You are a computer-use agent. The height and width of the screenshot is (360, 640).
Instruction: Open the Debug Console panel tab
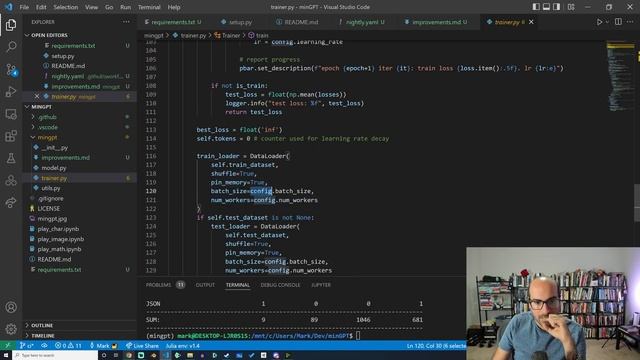[280, 285]
